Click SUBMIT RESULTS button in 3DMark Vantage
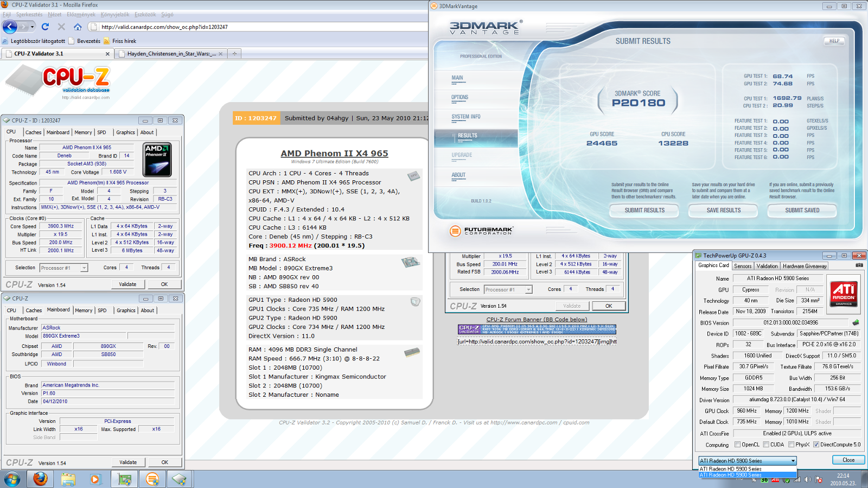 click(644, 210)
